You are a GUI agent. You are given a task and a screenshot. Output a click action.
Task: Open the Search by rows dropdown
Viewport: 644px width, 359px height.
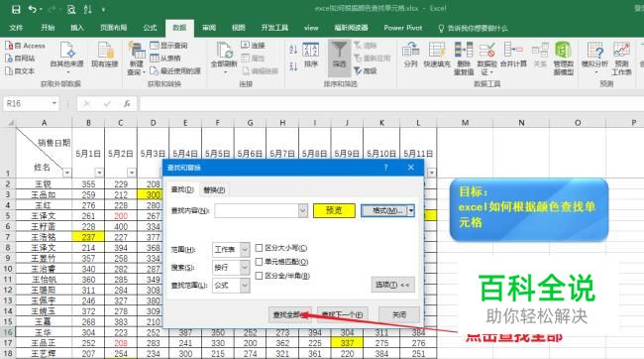click(245, 268)
